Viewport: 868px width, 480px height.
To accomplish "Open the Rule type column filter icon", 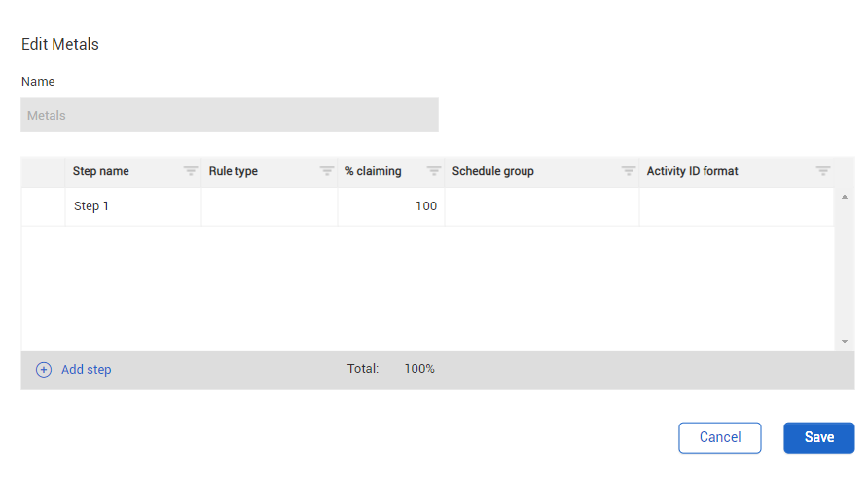I will (327, 171).
